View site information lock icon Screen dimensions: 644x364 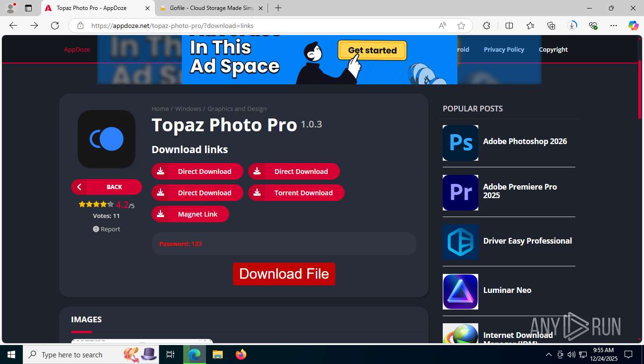[x=80, y=26]
